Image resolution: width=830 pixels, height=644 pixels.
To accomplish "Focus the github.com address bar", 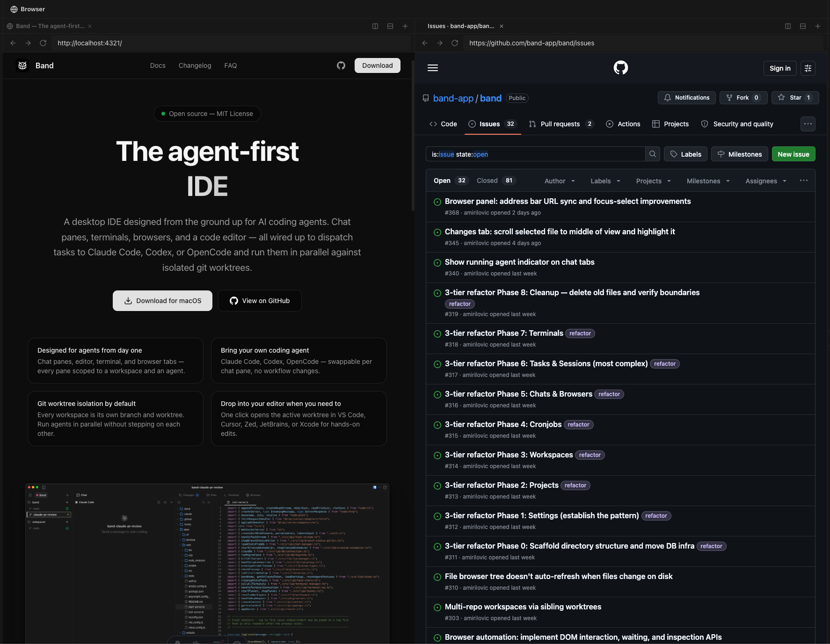I will pos(644,43).
